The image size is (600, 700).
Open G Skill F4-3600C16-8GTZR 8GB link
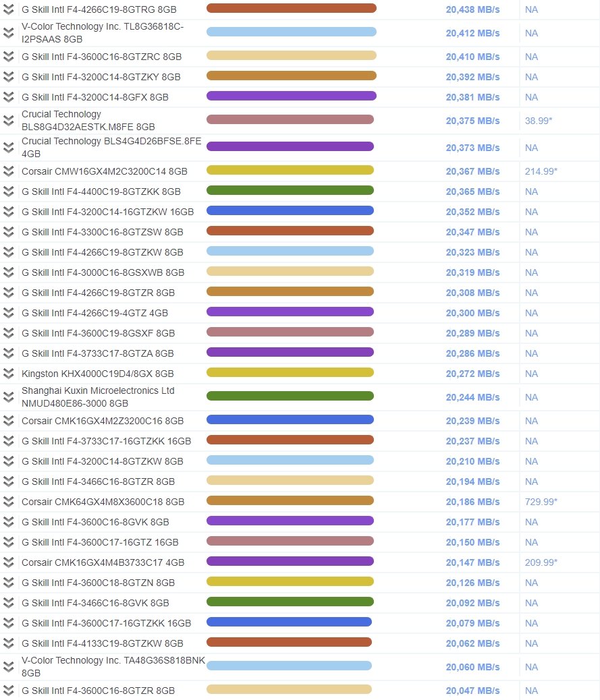98,691
